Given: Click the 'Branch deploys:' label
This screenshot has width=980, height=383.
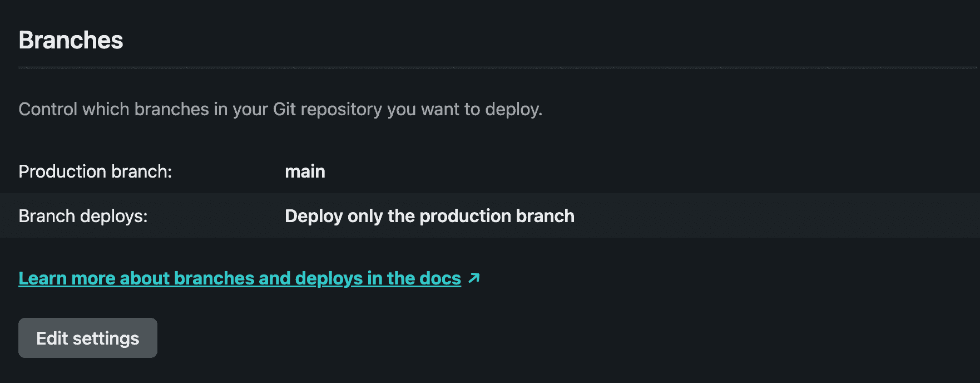Looking at the screenshot, I should 83,216.
